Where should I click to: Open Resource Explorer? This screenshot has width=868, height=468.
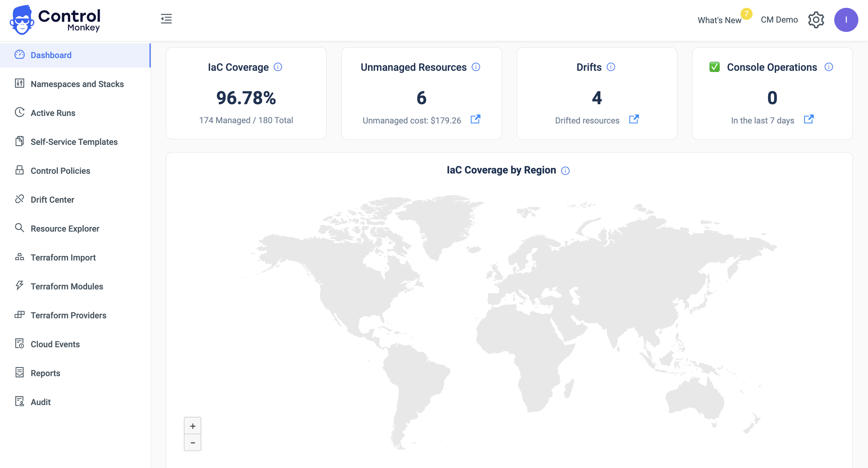pos(75,229)
